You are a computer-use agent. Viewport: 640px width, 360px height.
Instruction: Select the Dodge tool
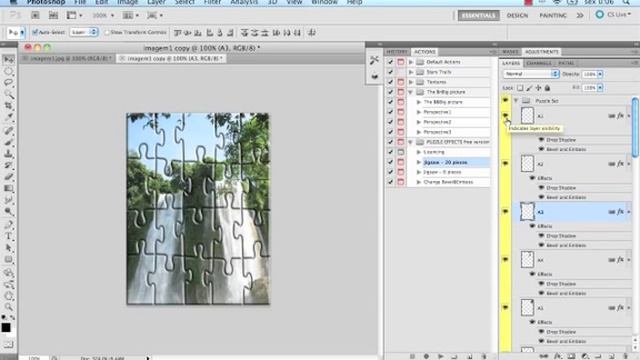pyautogui.click(x=8, y=211)
